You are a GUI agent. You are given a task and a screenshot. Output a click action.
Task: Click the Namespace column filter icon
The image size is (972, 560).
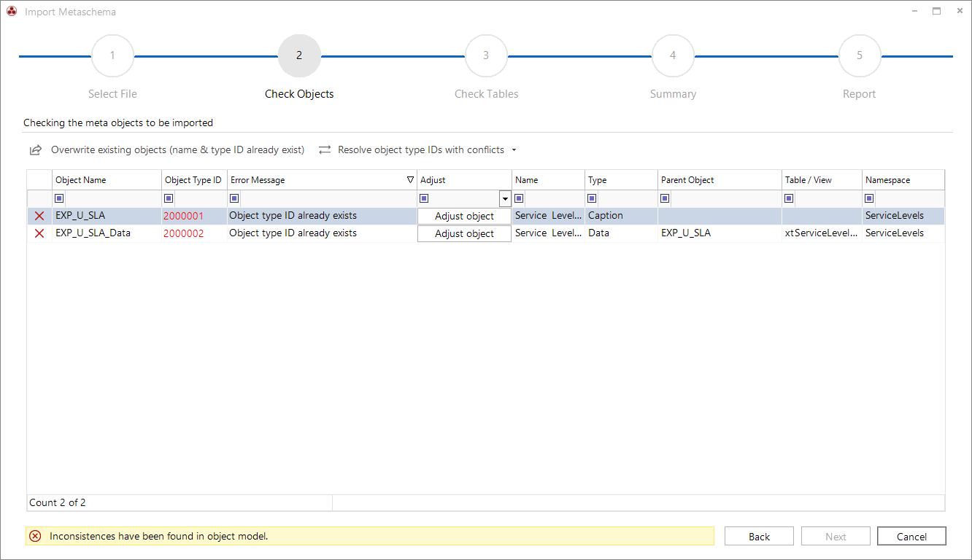[869, 198]
